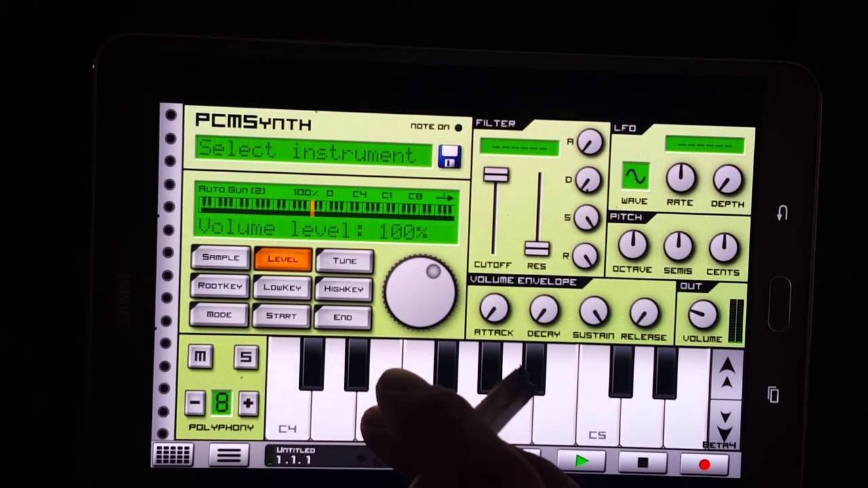Open the pattern grid view icon
This screenshot has height=488, width=868.
coord(172,455)
